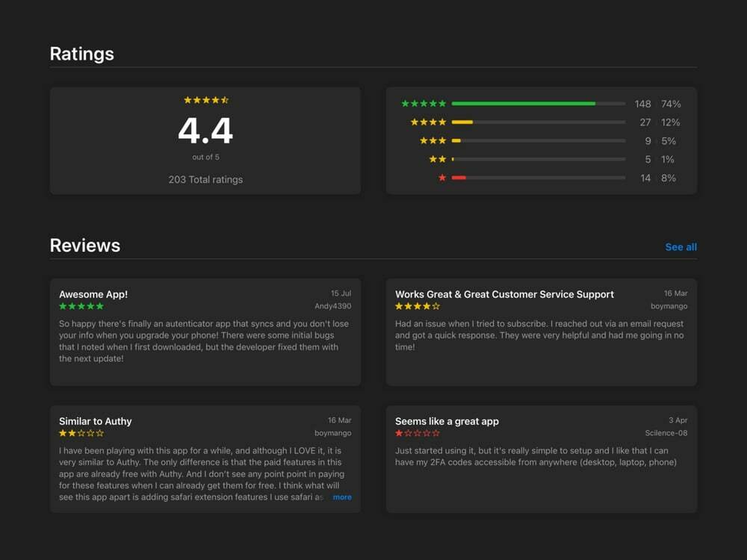Open the Similar to Authy review title
This screenshot has width=747, height=560.
click(x=96, y=421)
